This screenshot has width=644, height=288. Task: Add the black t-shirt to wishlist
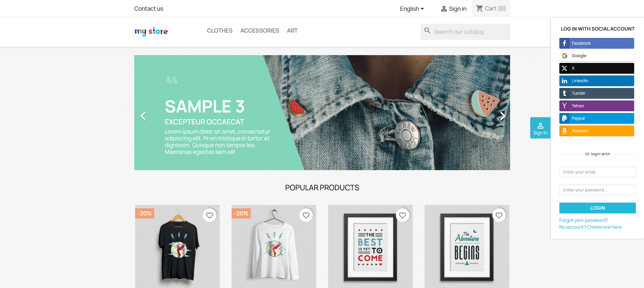pos(209,215)
